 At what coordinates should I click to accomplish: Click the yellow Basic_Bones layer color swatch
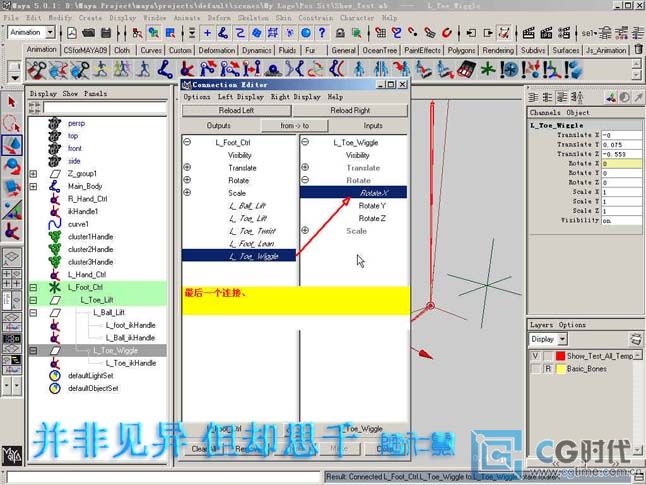(560, 368)
